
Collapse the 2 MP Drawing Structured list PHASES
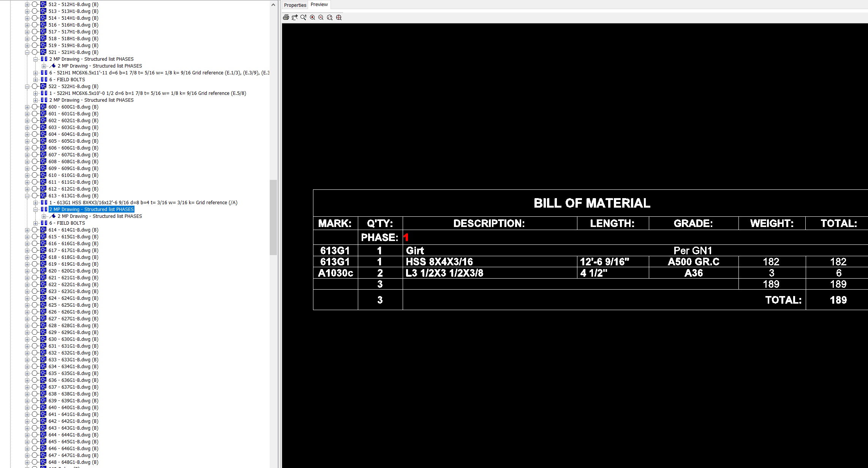pyautogui.click(x=35, y=209)
